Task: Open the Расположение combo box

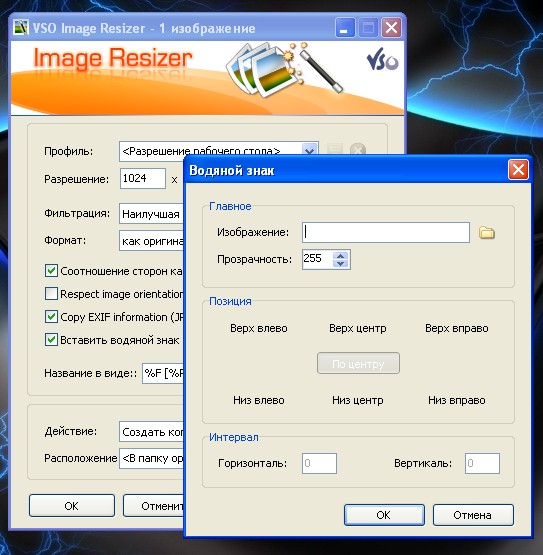Action: pyautogui.click(x=151, y=458)
